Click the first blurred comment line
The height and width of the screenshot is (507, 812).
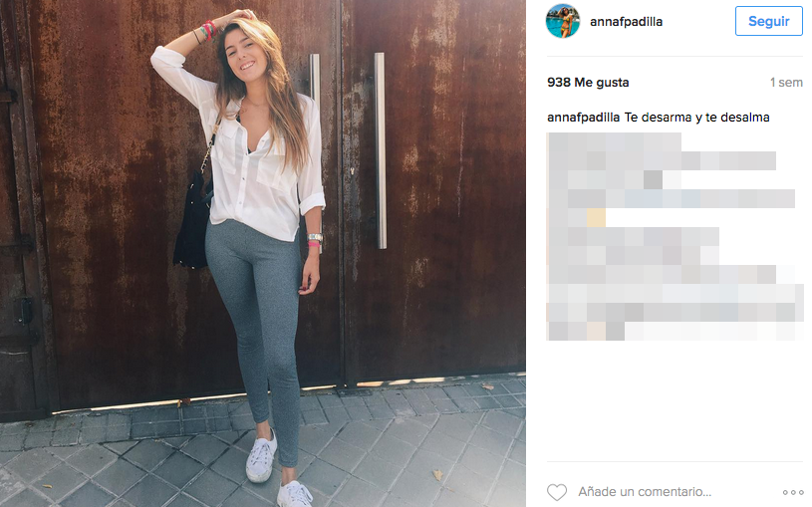[614, 141]
